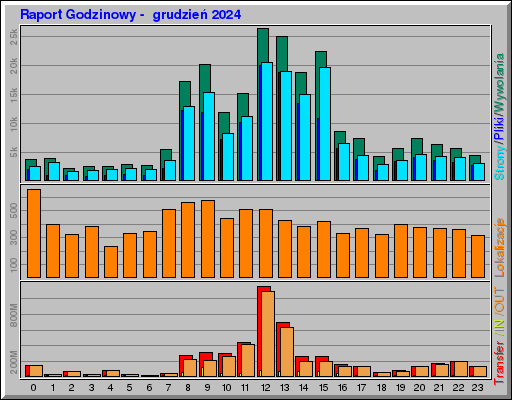Select hour label '17' on the x-axis

361,388
